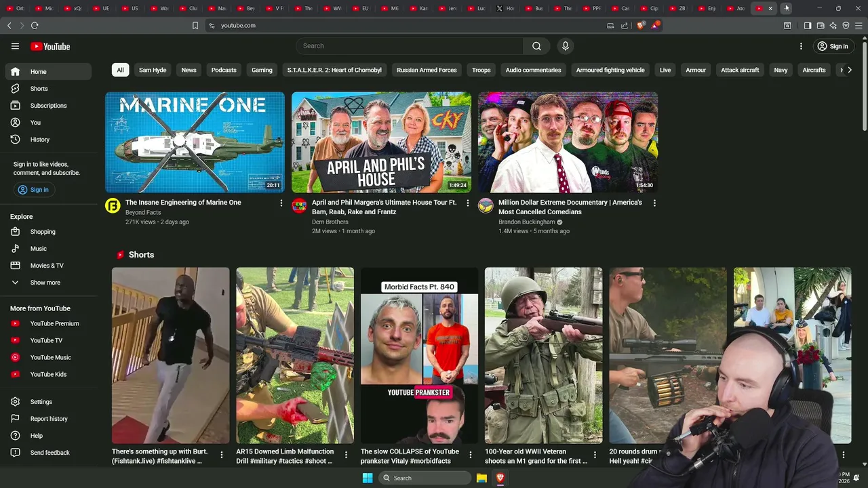The height and width of the screenshot is (488, 868).
Task: Select the Gaming filter chip
Action: coord(262,70)
